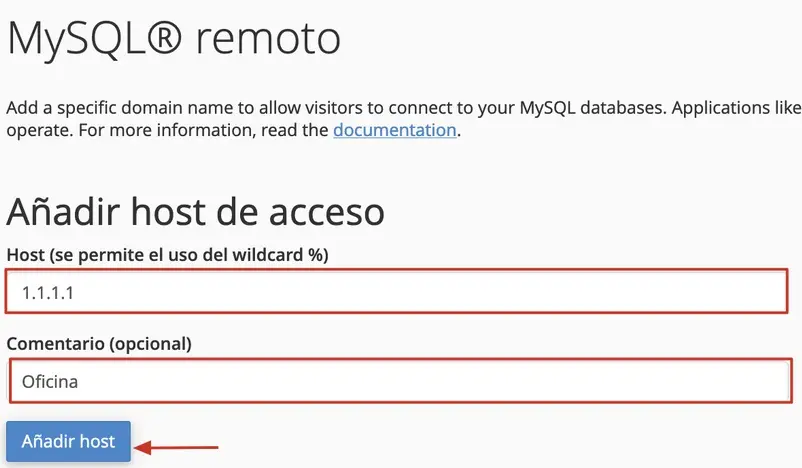
Task: Click the word 'remoto' in the title
Action: click(x=269, y=39)
